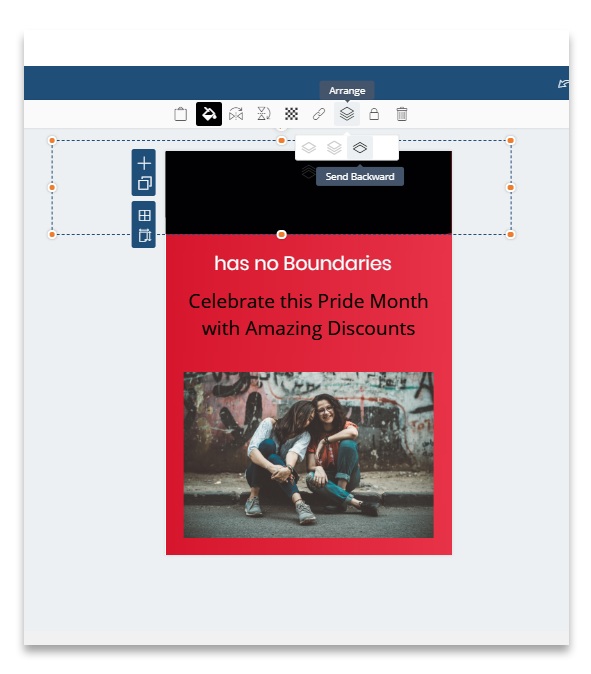
Task: Toggle the lock on the selected element
Action: pyautogui.click(x=374, y=114)
